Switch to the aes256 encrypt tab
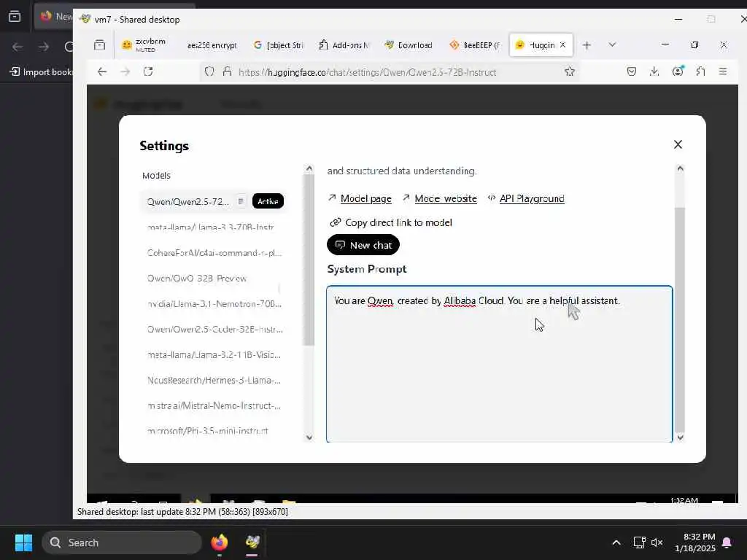Image resolution: width=747 pixels, height=560 pixels. pos(212,44)
